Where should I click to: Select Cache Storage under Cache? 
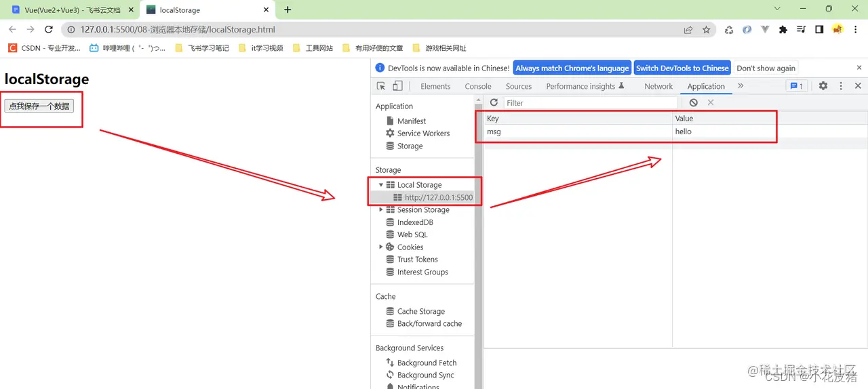[421, 312]
